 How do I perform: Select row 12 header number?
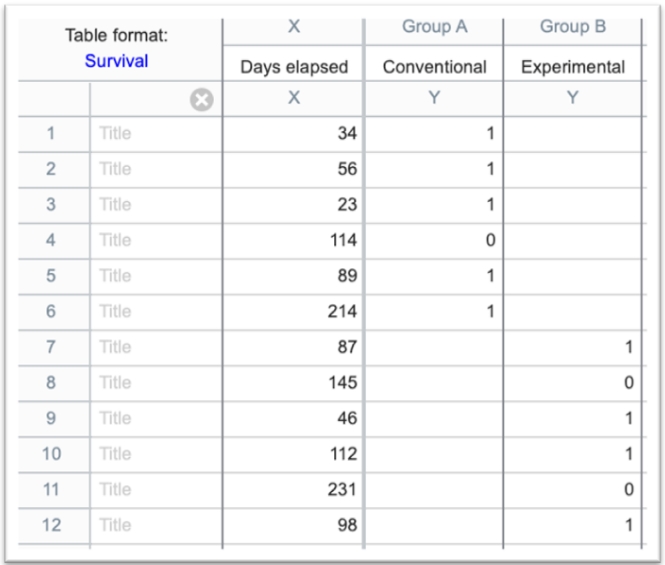[x=51, y=525]
